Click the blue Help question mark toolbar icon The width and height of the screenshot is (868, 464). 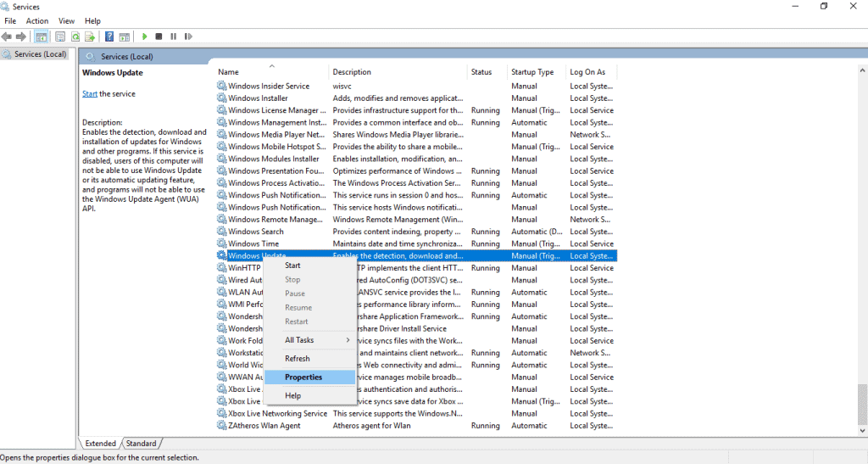[x=109, y=36]
